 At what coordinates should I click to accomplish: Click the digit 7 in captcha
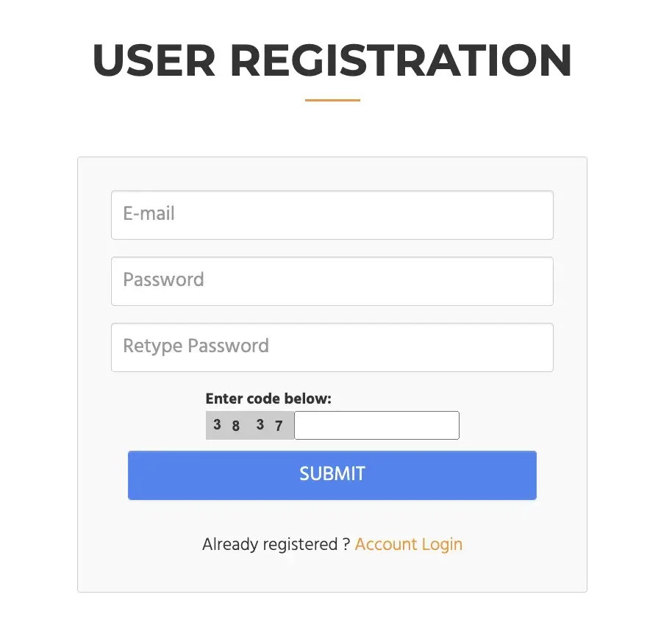tap(279, 426)
